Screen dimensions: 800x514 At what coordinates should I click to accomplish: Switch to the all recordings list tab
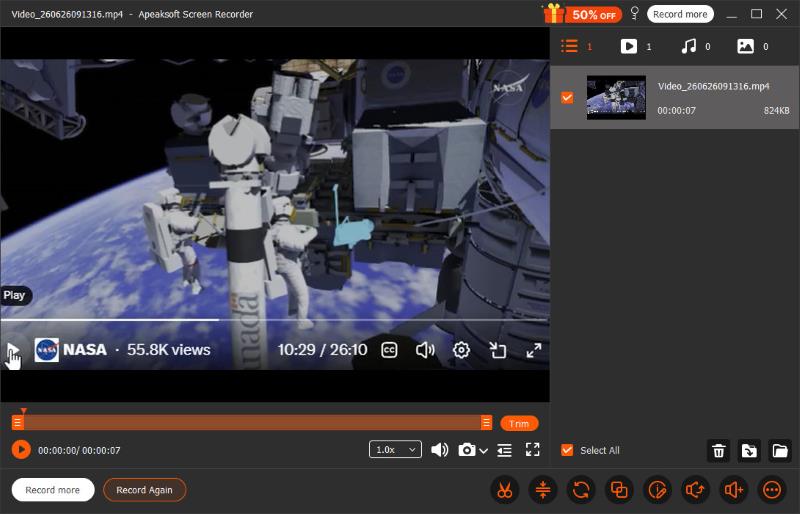(569, 46)
